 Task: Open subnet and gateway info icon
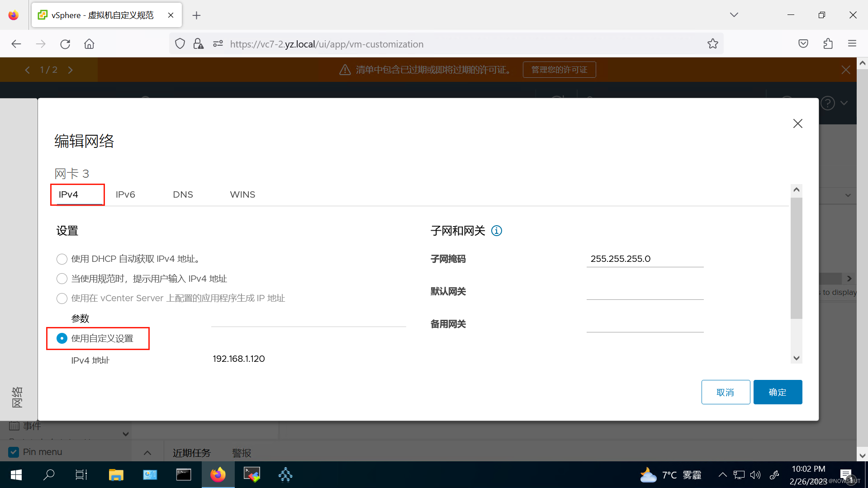496,231
